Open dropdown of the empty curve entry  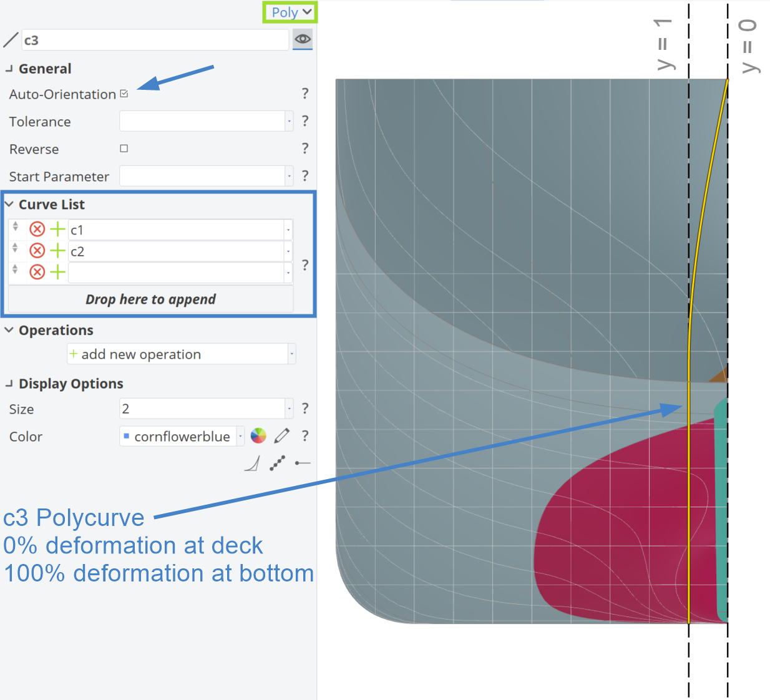[288, 273]
